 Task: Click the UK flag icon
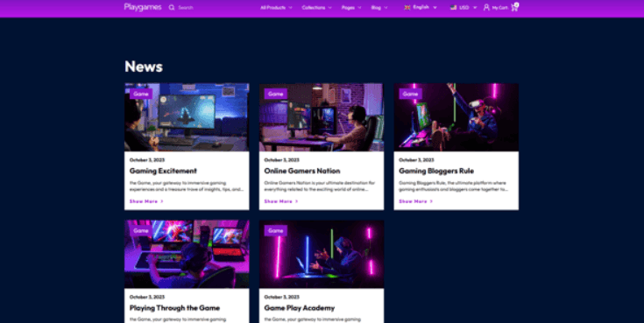(407, 7)
